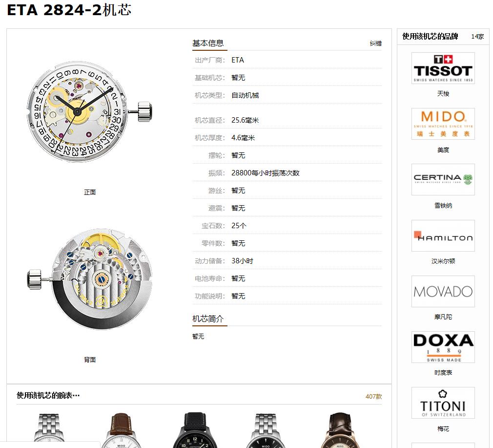Open the Mido brand logo
Viewport: 493px width, 448px height.
tap(443, 124)
